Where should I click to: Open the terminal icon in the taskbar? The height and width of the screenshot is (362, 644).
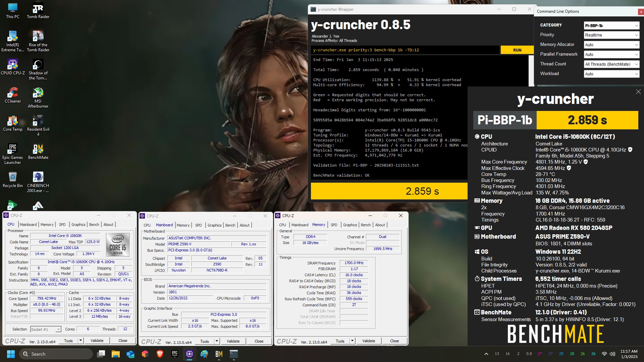click(x=233, y=354)
